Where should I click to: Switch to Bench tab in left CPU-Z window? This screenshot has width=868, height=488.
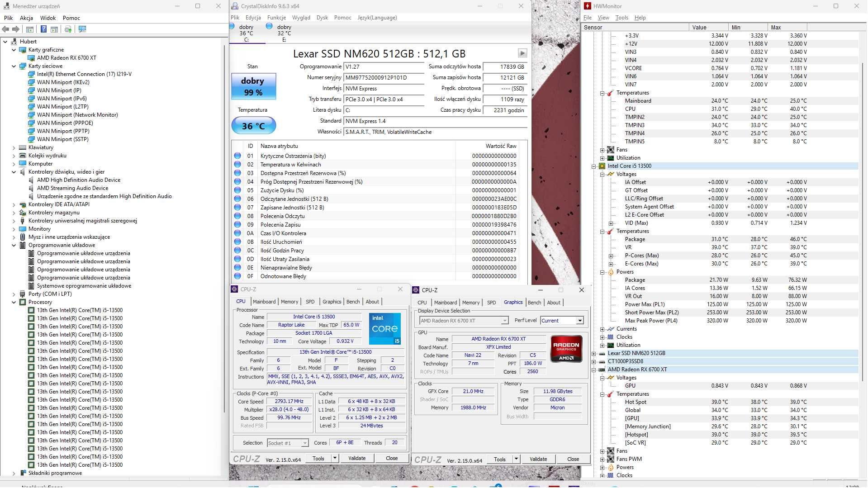click(353, 302)
